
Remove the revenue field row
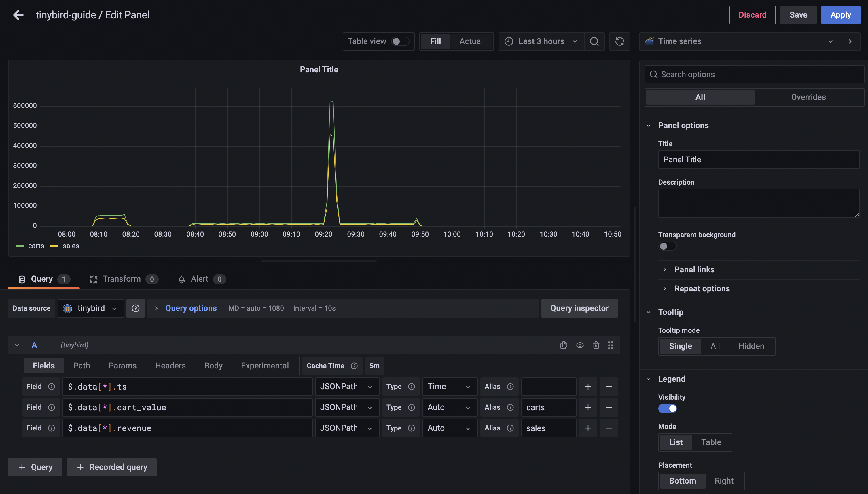pyautogui.click(x=609, y=428)
